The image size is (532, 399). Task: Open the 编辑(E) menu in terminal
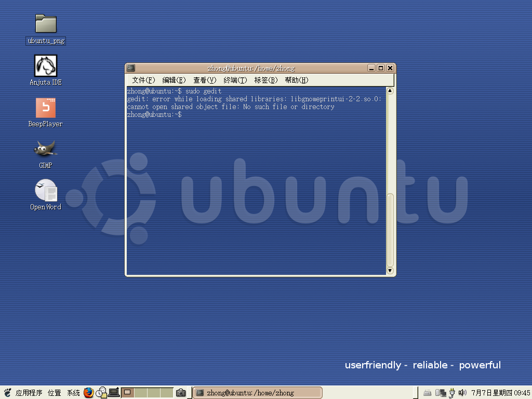tap(174, 80)
